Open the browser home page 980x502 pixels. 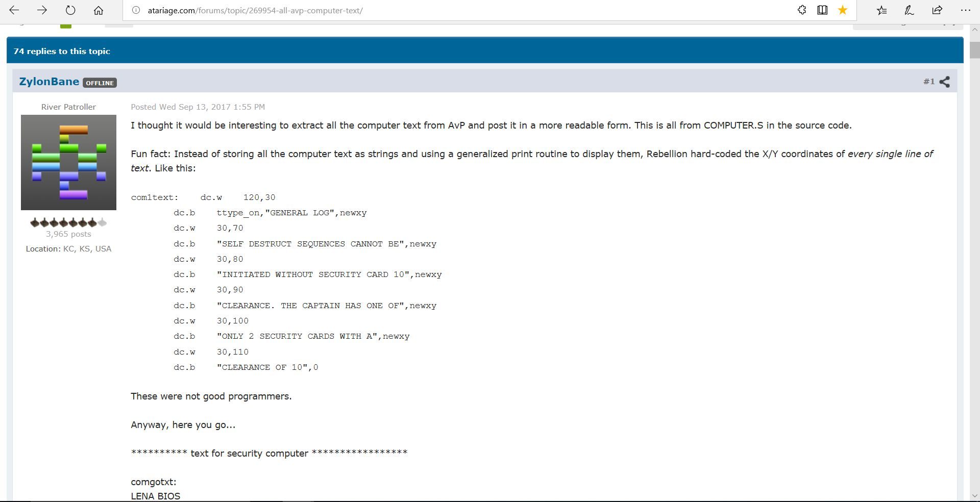click(x=99, y=10)
